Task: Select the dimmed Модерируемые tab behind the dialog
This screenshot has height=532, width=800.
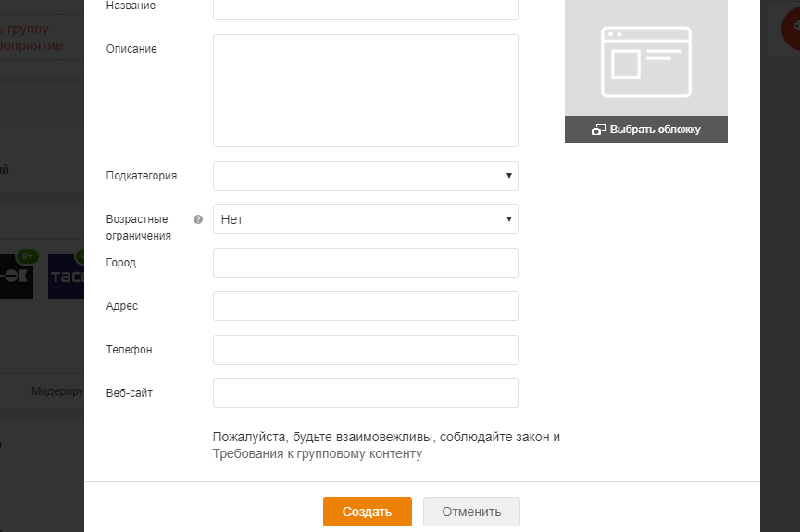Action: (57, 391)
